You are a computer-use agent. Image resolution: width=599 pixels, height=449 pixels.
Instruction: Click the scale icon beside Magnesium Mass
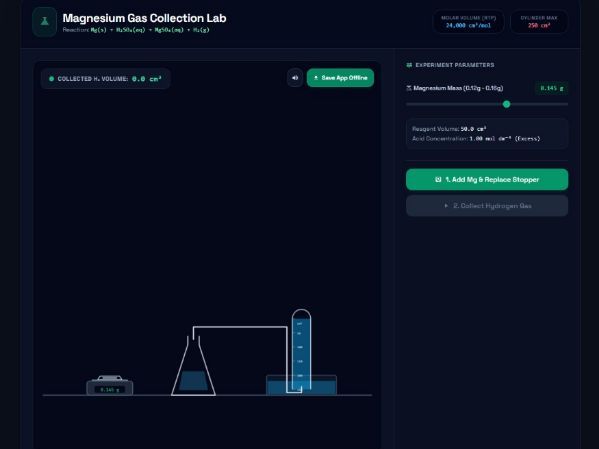(x=409, y=88)
